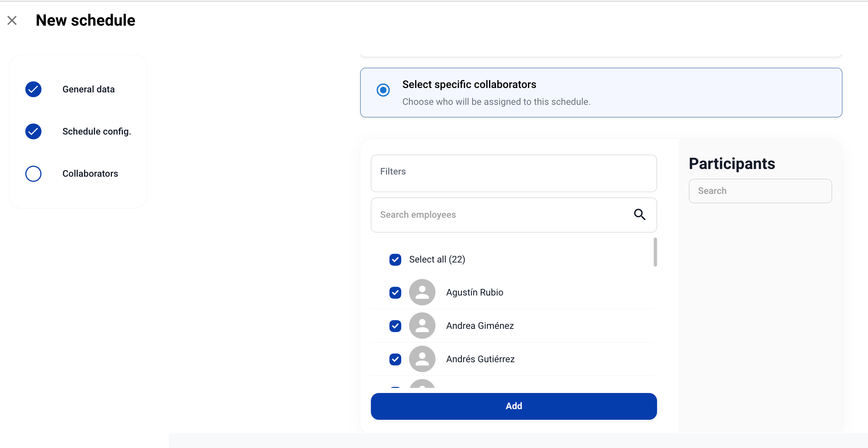
Task: Go to the General data step
Action: point(88,89)
